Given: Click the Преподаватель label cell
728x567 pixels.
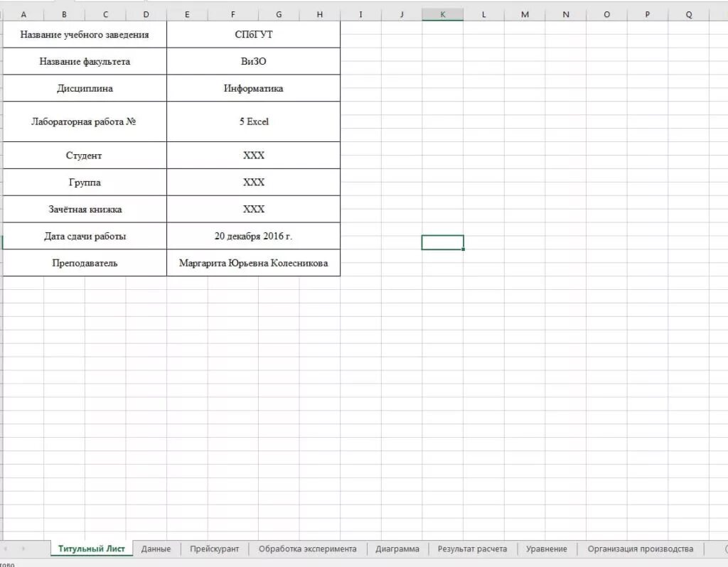Looking at the screenshot, I should tap(85, 263).
